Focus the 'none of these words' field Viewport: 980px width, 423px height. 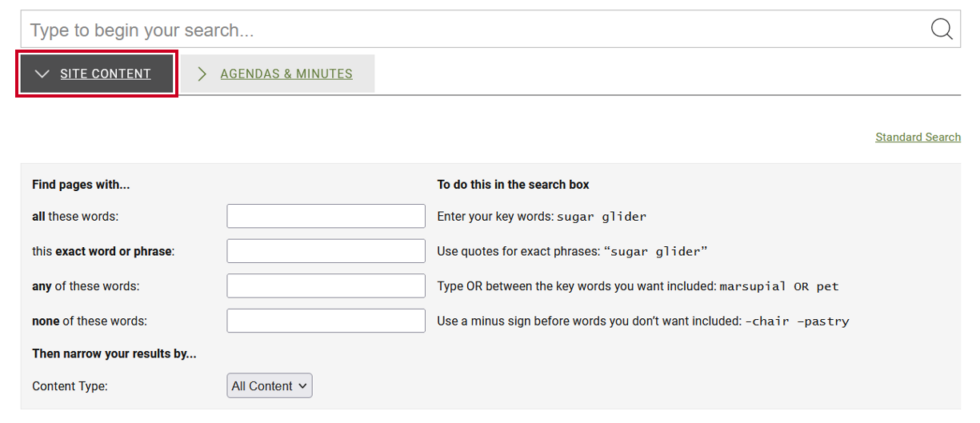click(326, 321)
